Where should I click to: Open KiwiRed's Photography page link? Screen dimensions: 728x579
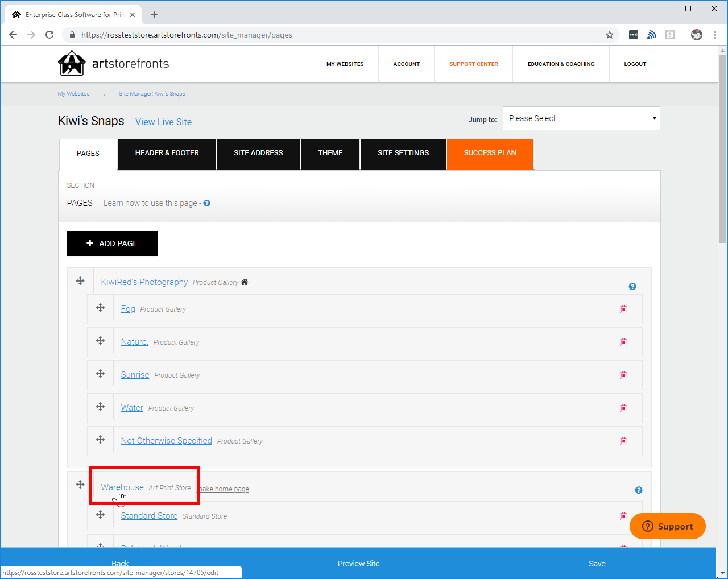pyautogui.click(x=144, y=282)
